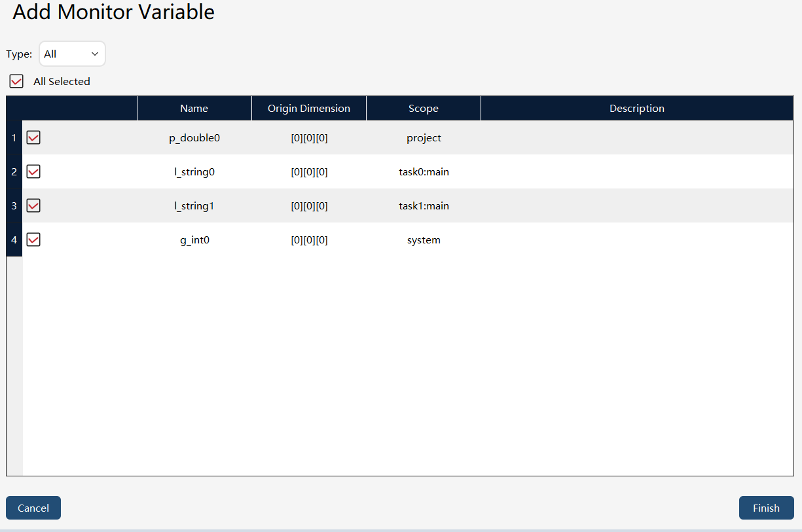Open the Type dropdown
This screenshot has height=532, width=802.
(72, 54)
